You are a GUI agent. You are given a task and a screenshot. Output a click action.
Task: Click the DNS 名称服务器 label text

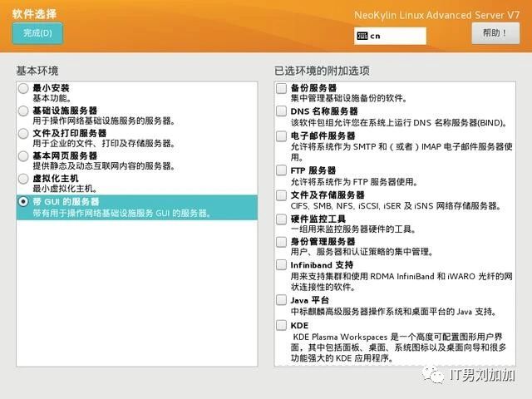324,111
